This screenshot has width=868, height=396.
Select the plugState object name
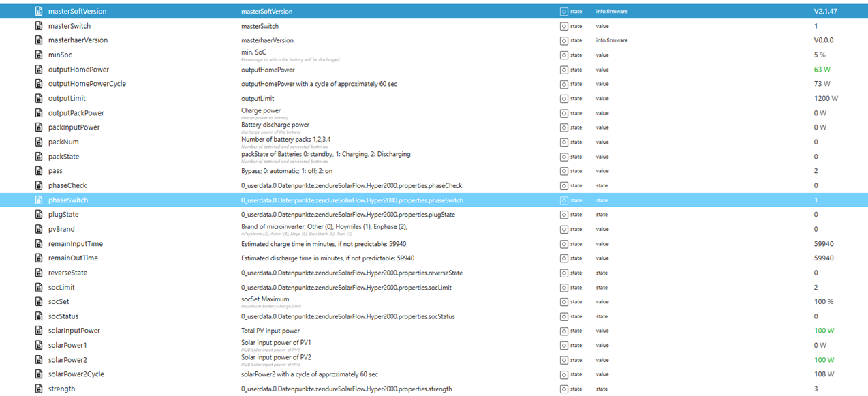pyautogui.click(x=63, y=215)
